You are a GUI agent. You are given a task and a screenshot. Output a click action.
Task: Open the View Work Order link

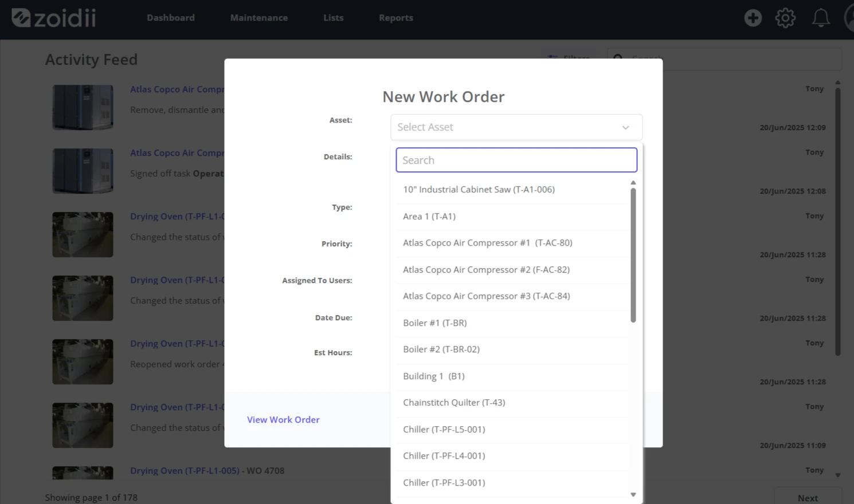(283, 420)
